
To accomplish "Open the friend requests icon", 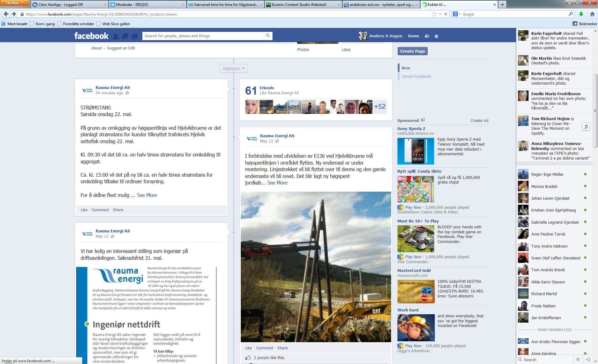I will coord(116,36).
